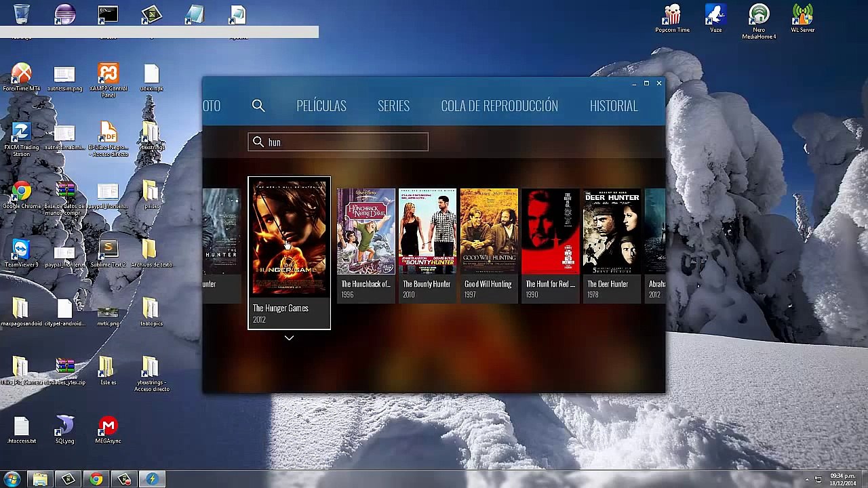Viewport: 868px width, 488px height.
Task: Select The Hunt for Red October poster
Action: [551, 232]
